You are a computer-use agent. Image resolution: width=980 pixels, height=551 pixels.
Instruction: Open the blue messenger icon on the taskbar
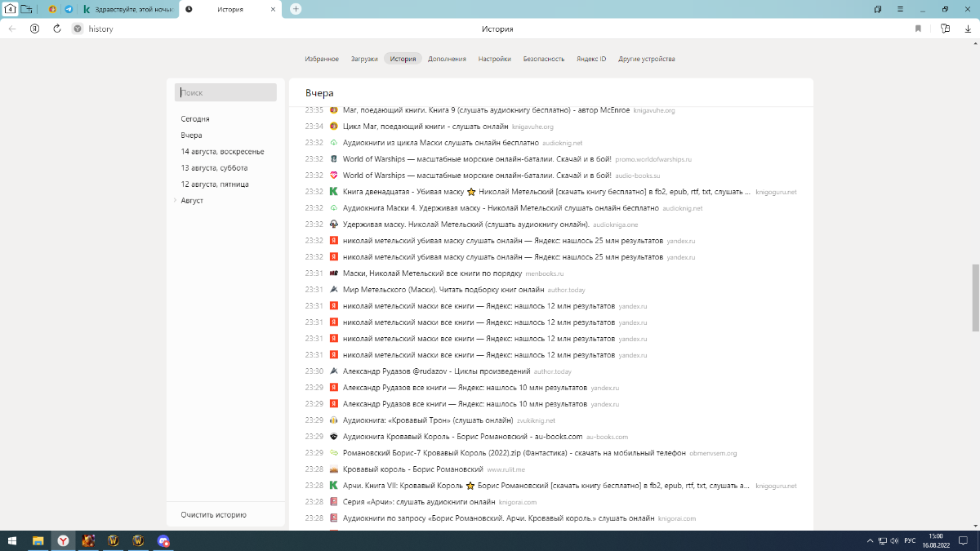[164, 540]
